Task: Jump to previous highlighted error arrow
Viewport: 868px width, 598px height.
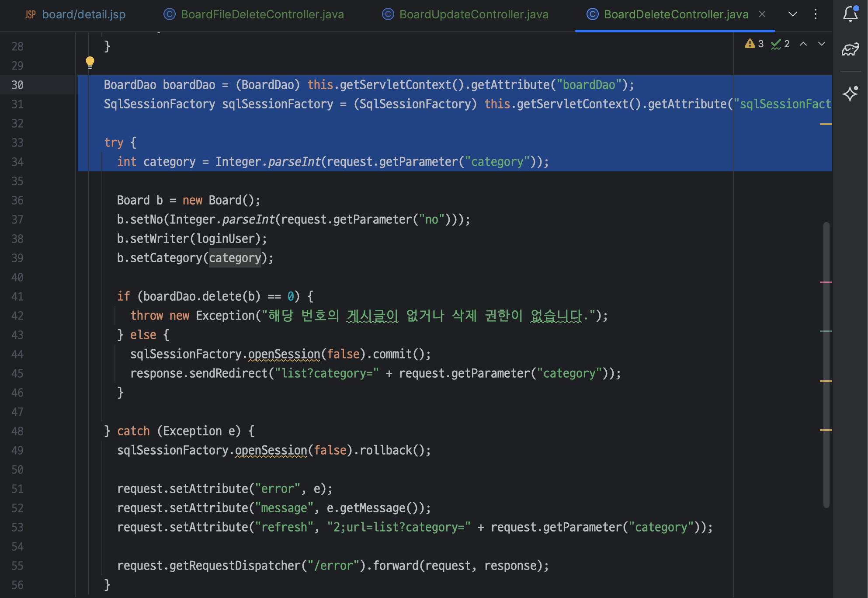Action: click(803, 44)
